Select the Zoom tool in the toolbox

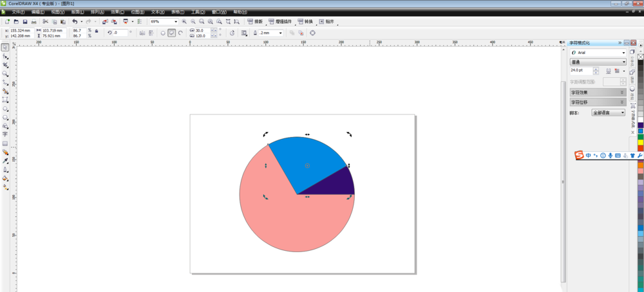(5, 74)
